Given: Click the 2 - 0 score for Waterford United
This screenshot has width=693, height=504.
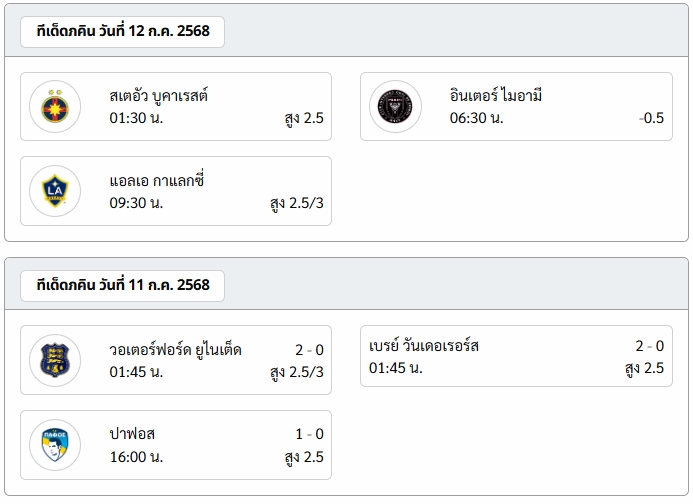Looking at the screenshot, I should [309, 350].
